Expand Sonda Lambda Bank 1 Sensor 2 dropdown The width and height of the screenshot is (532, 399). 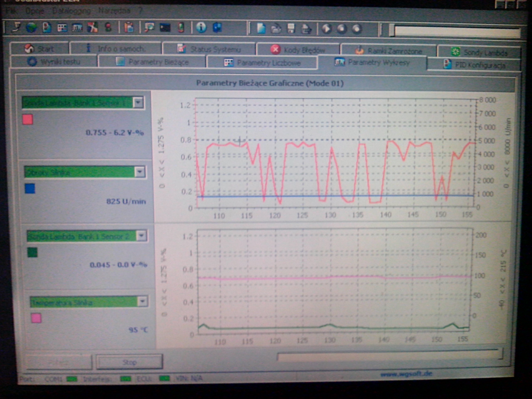[x=142, y=236]
